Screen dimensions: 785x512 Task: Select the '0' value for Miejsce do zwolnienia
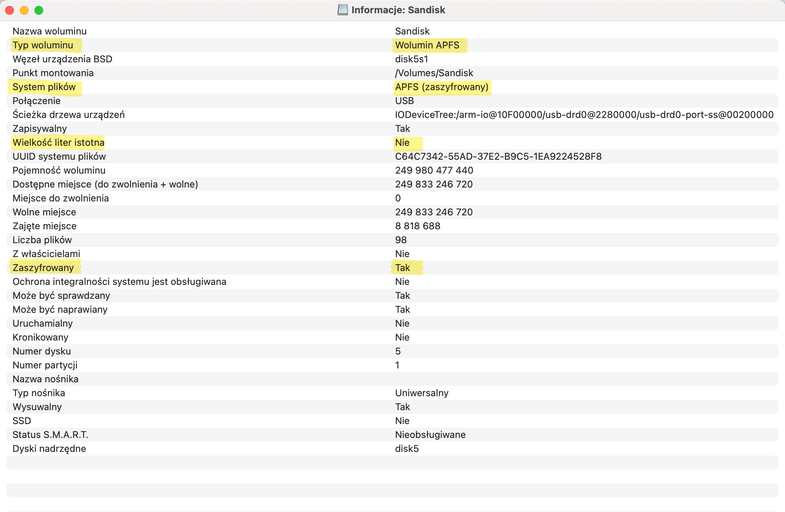398,198
